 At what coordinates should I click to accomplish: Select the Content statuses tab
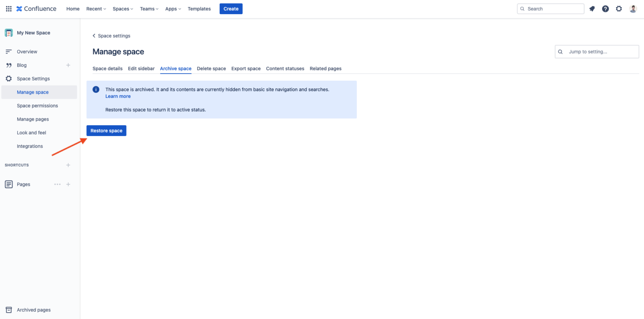pos(285,68)
